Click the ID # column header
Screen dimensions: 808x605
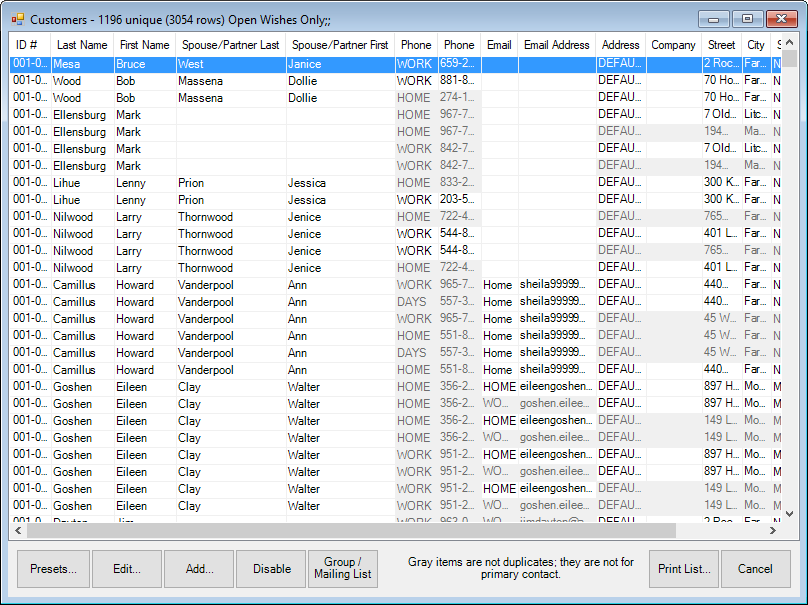coord(27,45)
